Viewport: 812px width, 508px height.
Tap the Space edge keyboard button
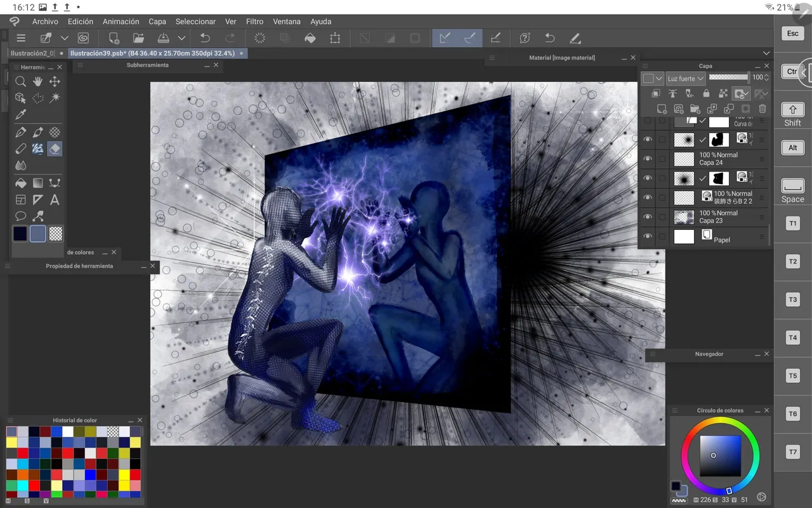click(x=793, y=191)
